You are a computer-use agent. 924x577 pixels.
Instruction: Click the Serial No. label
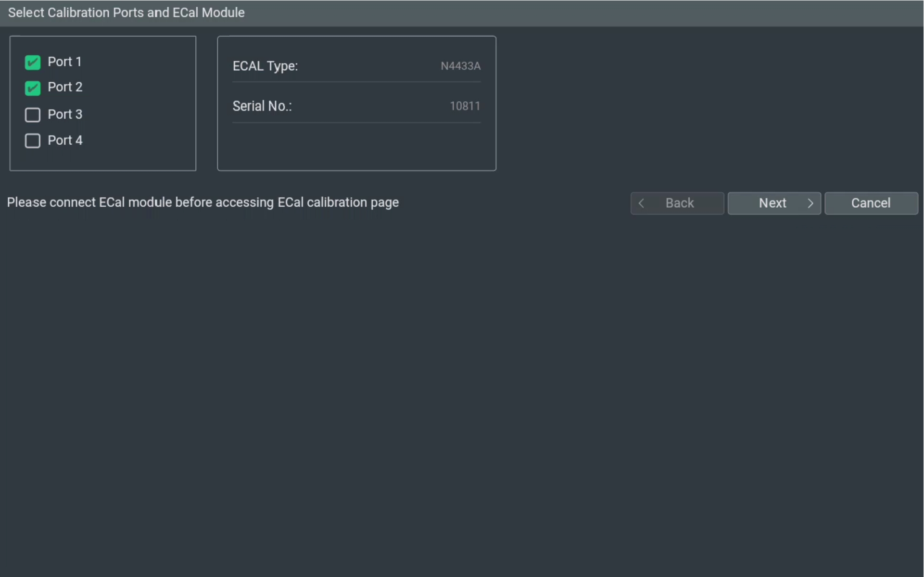[262, 106]
